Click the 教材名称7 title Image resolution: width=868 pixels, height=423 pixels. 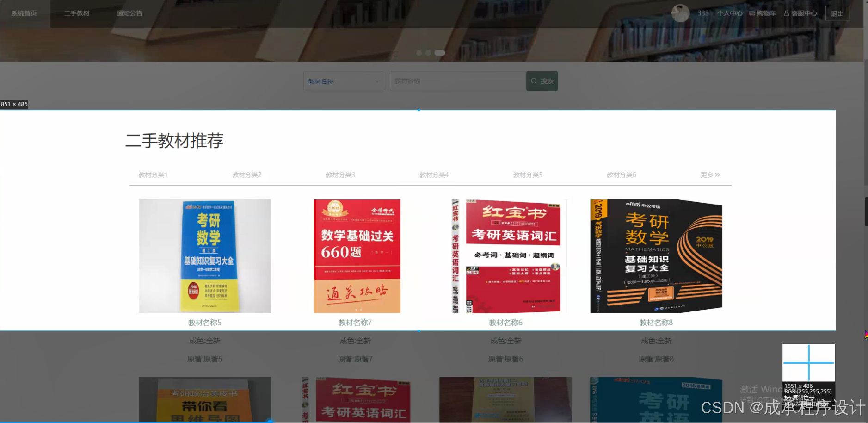click(x=355, y=323)
